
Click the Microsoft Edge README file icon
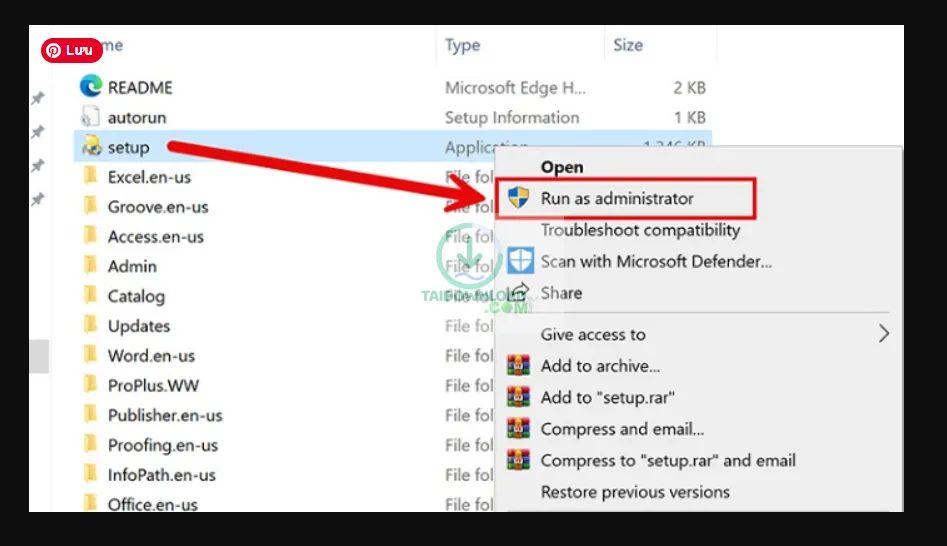tap(91, 87)
